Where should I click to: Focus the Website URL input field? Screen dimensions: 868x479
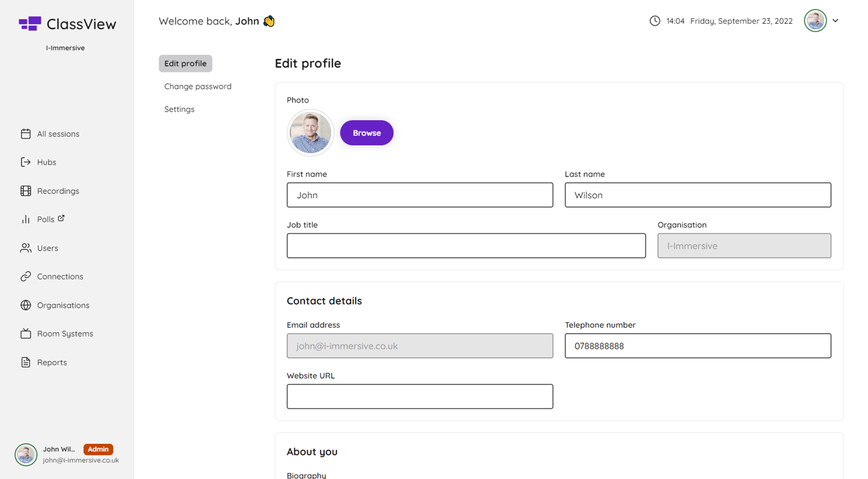419,396
